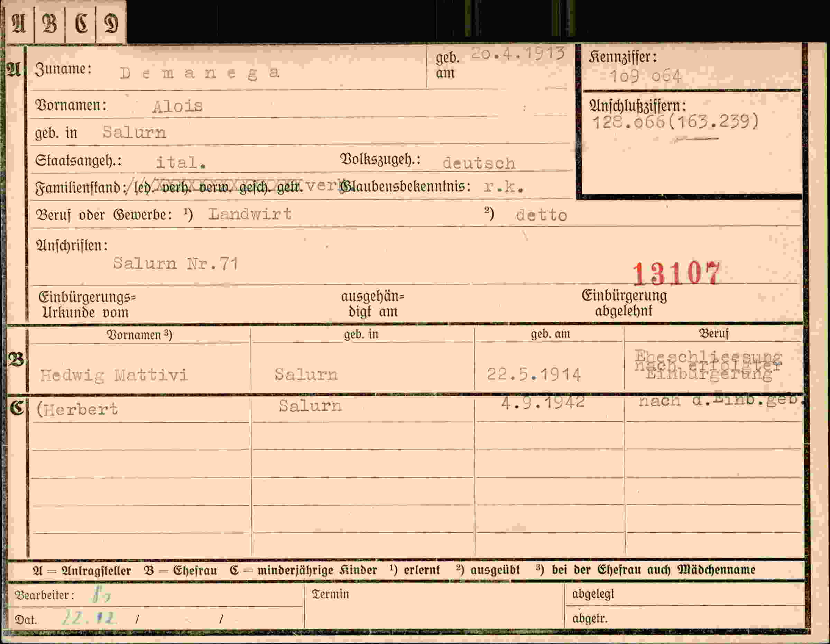Click the 'Vornamen:' label in section A

[71, 105]
